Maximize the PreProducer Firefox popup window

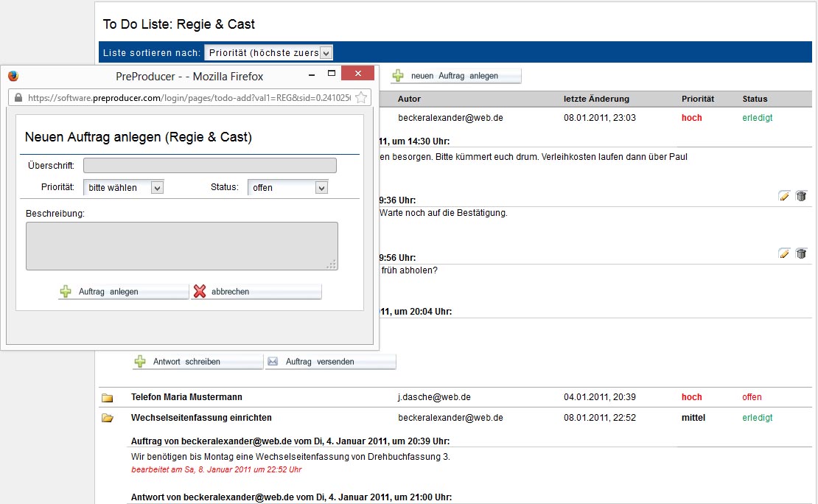pyautogui.click(x=332, y=74)
